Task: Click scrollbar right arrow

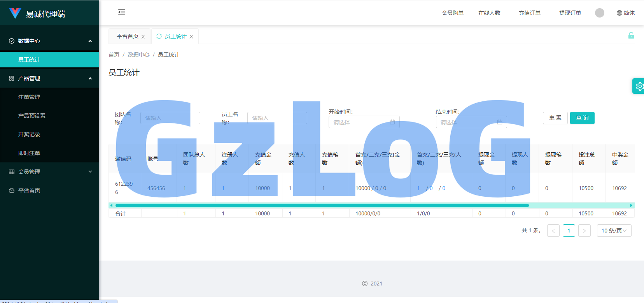Action: pyautogui.click(x=631, y=205)
